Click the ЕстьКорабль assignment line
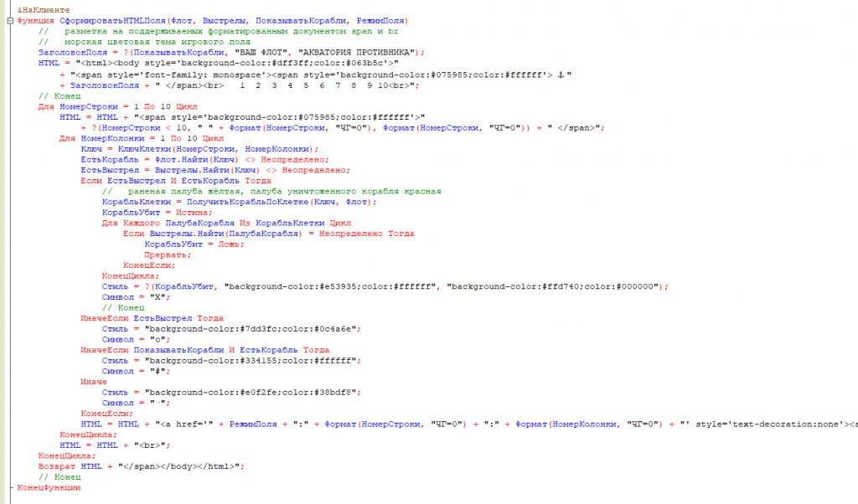 point(204,160)
